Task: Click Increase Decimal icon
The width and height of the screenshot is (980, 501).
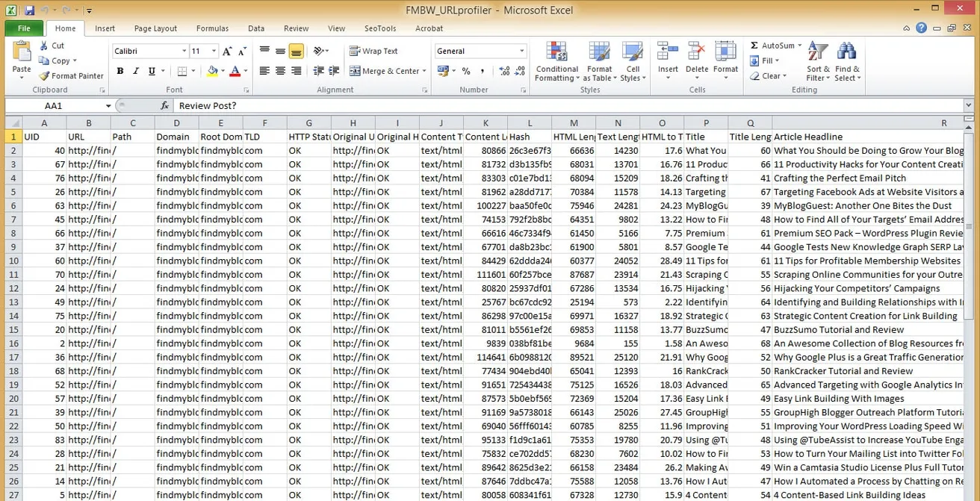Action: (504, 71)
